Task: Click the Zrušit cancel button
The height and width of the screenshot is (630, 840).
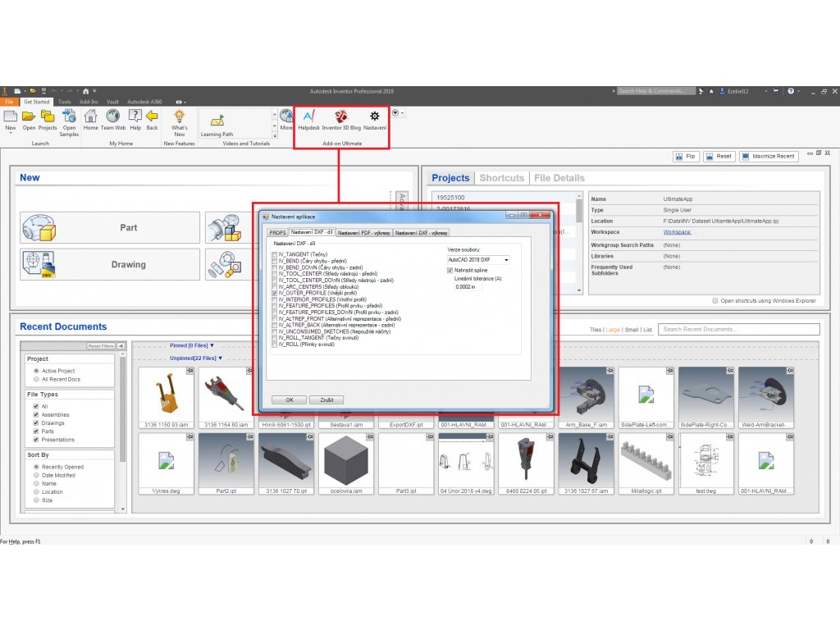Action: coord(326,400)
